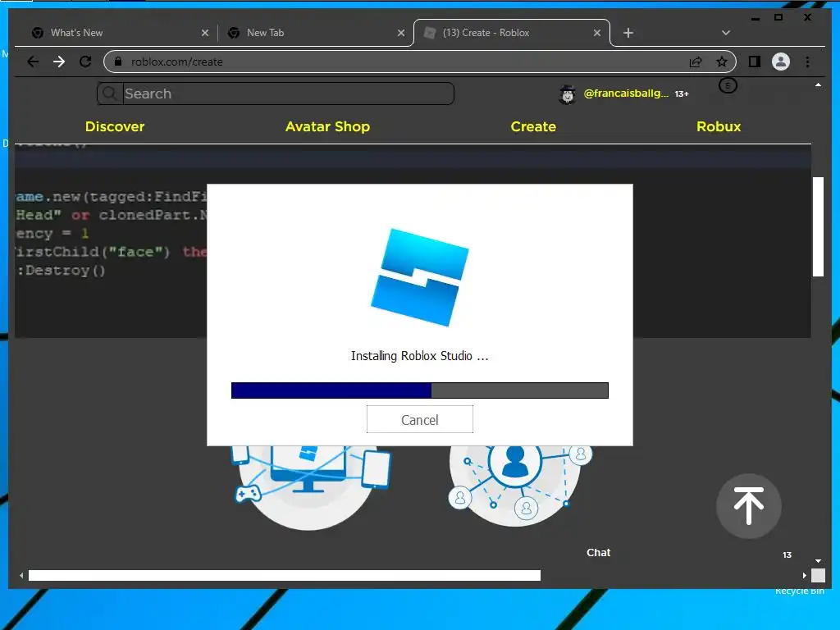Image resolution: width=840 pixels, height=630 pixels.
Task: Switch to the What's New tab
Action: 118,33
